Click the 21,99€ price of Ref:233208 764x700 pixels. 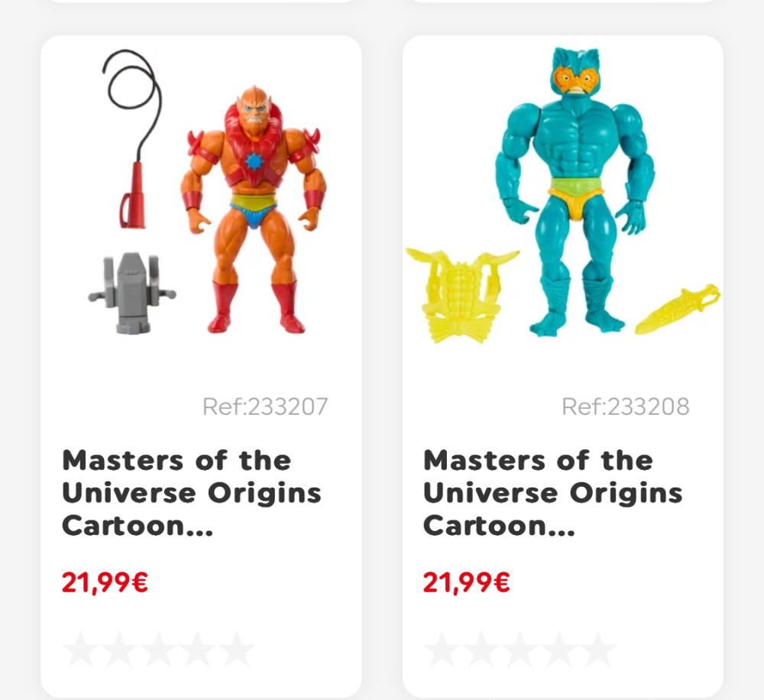[466, 582]
